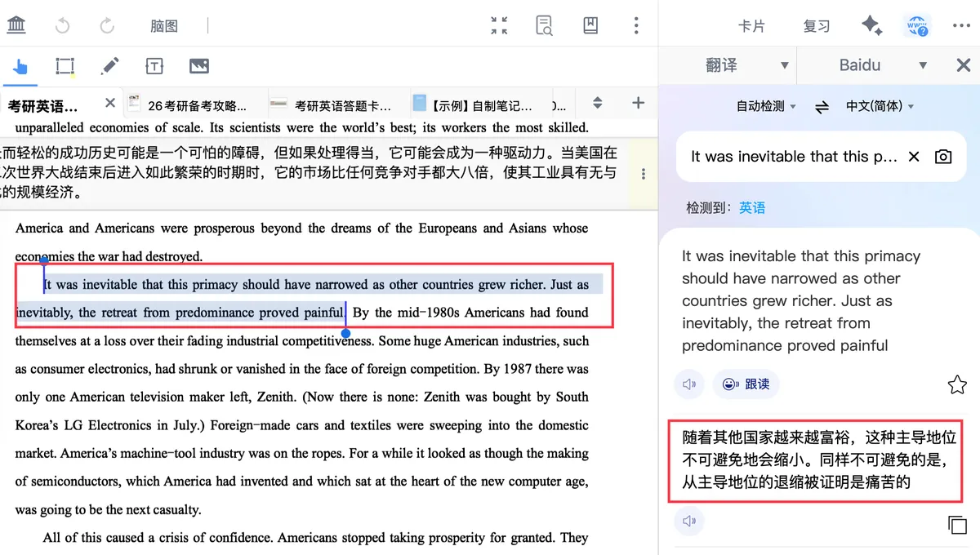Open the document search icon
The height and width of the screenshot is (555, 980).
[x=545, y=25]
